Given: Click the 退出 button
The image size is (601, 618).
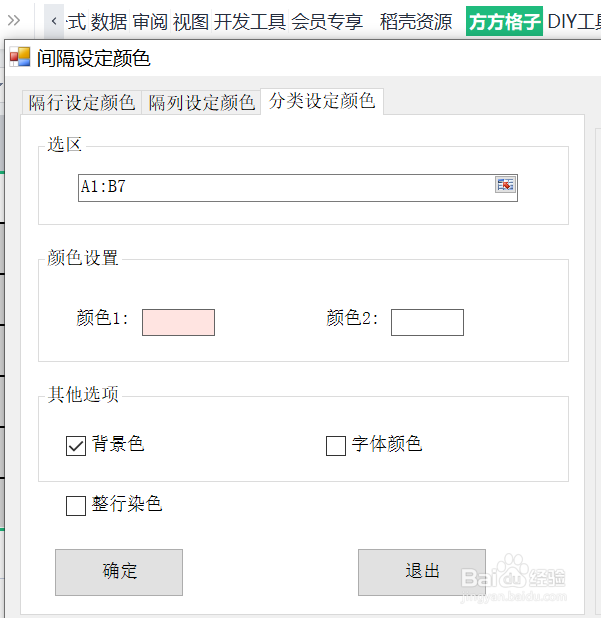Looking at the screenshot, I should click(422, 572).
